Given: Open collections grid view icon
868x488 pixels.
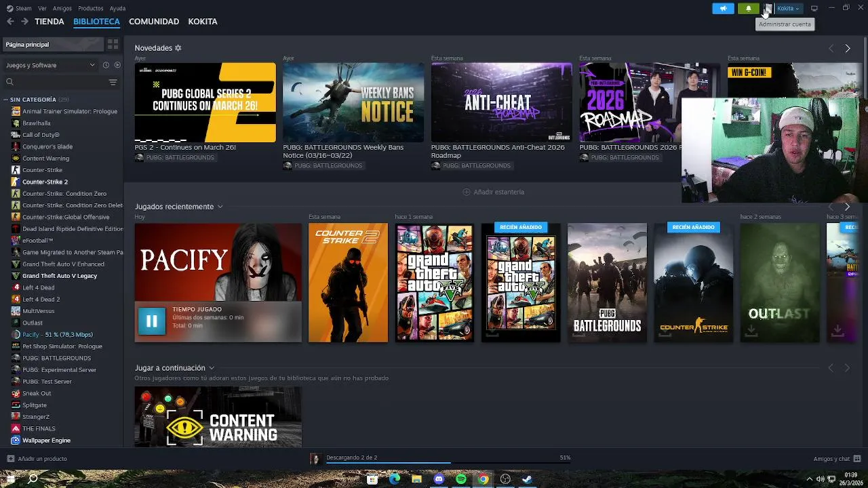Looking at the screenshot, I should tap(113, 45).
